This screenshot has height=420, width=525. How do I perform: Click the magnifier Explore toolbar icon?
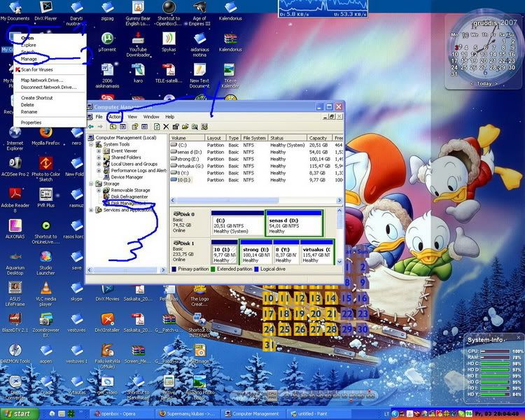tap(195, 127)
